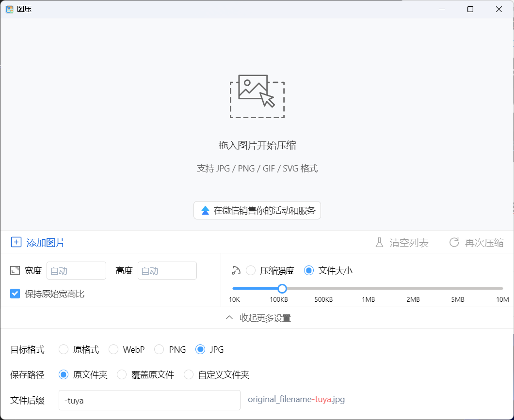Maximize the 图压 window

coord(470,9)
